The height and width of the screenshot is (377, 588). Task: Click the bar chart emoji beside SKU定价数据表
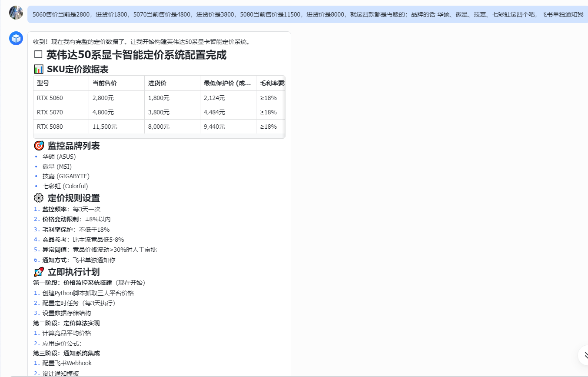(39, 69)
